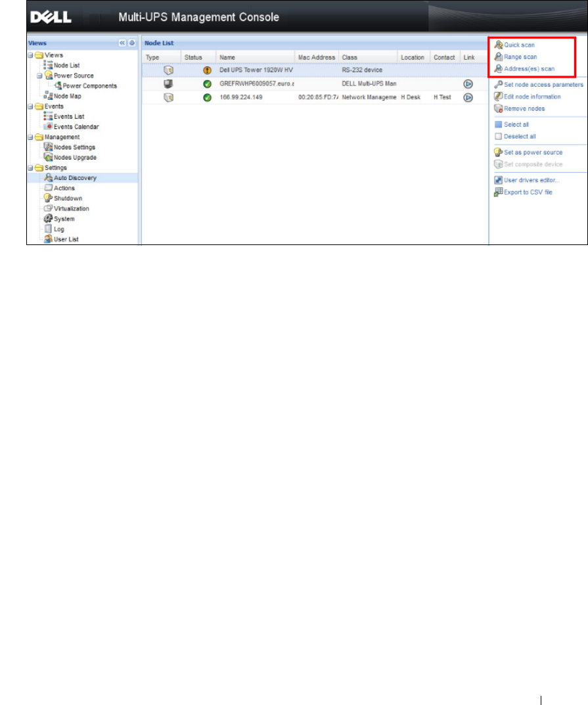Click the Link column header
The image size is (588, 705).
tap(474, 58)
